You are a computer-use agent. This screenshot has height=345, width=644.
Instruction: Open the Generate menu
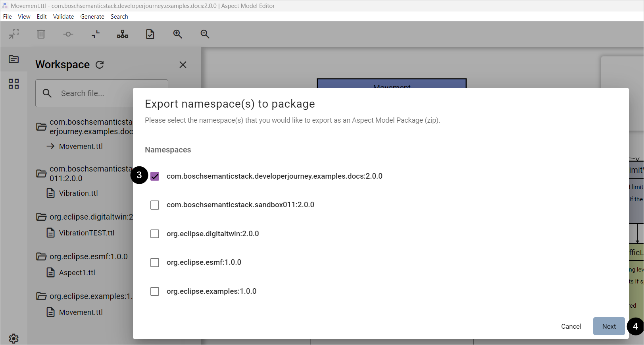tap(92, 17)
